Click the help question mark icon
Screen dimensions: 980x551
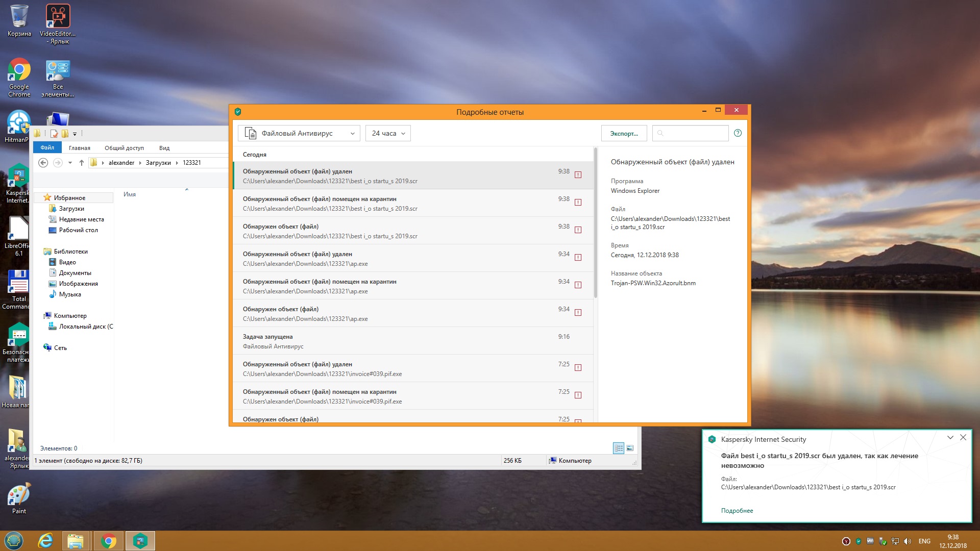click(738, 133)
